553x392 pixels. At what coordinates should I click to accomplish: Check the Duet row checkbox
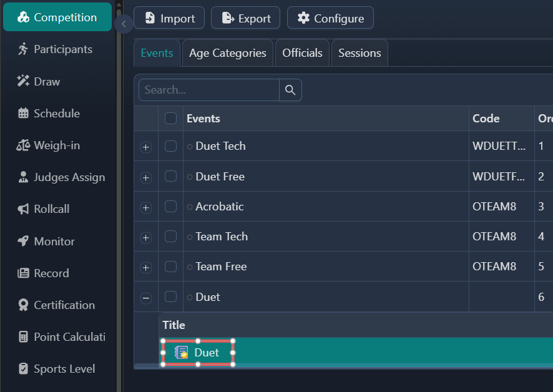[x=170, y=296]
